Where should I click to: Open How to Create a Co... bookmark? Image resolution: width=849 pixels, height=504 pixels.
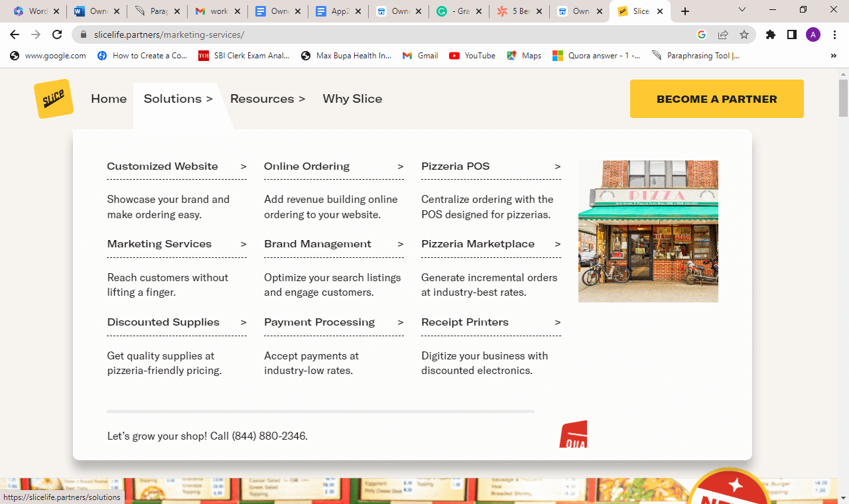[142, 56]
